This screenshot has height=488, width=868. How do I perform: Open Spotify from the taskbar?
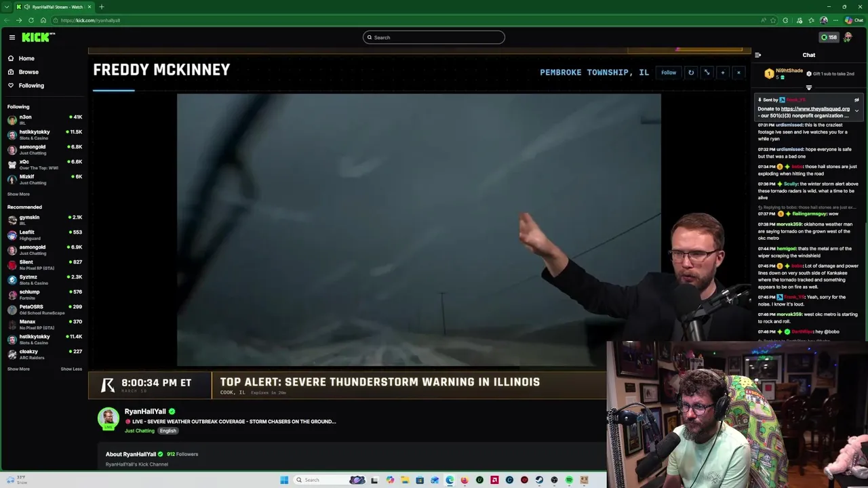(569, 480)
